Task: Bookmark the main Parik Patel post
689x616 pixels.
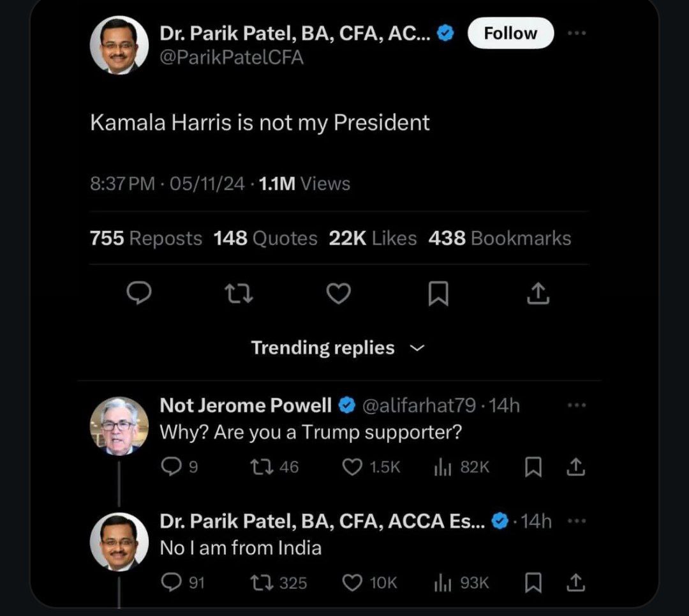Action: tap(438, 293)
